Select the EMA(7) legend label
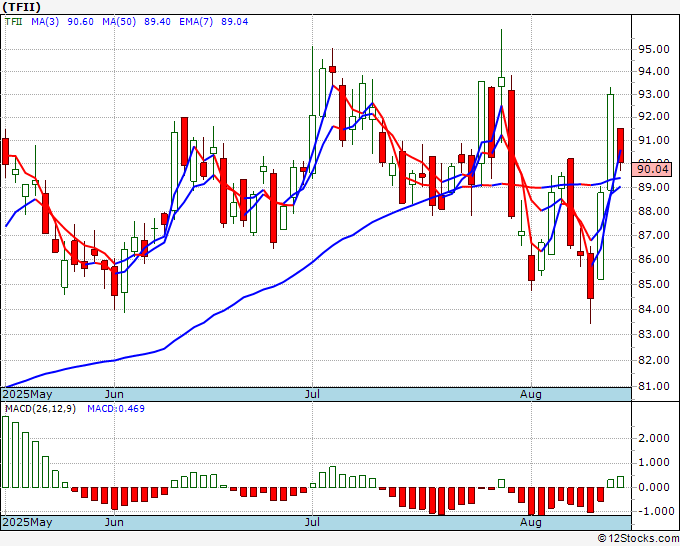 [196, 22]
